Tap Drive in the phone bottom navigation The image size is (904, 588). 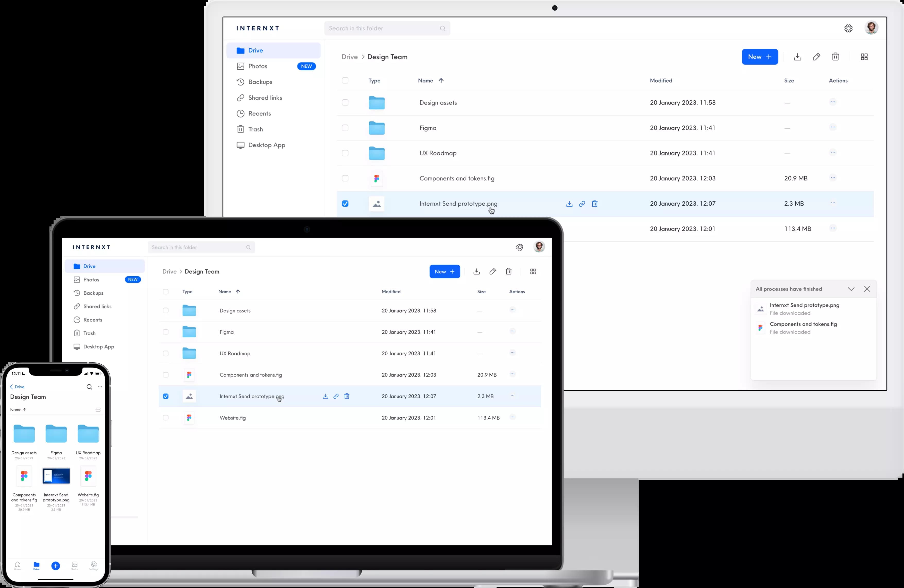37,566
